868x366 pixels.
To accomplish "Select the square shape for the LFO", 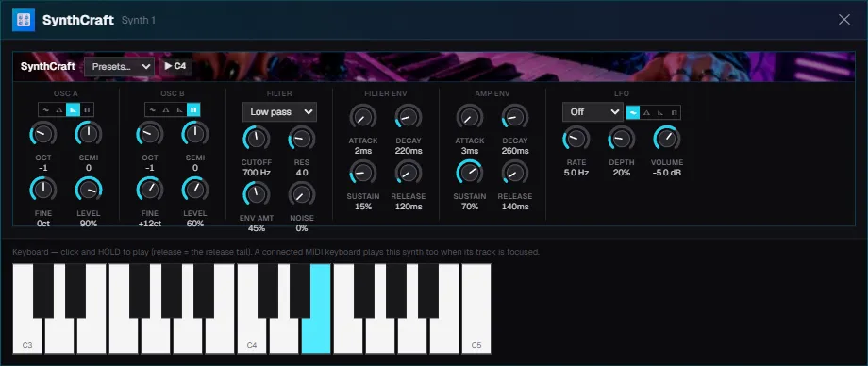I will (x=674, y=112).
